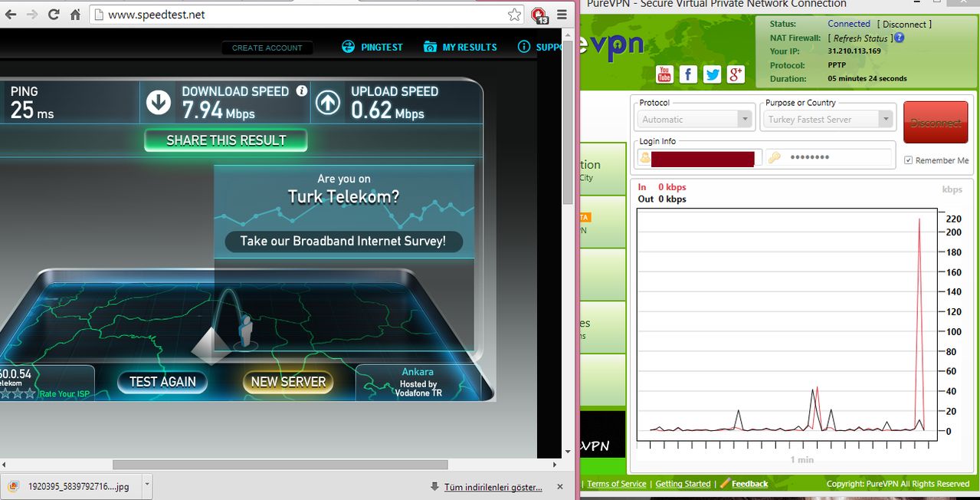Click the NAT Firewall help question icon

pyautogui.click(x=899, y=38)
